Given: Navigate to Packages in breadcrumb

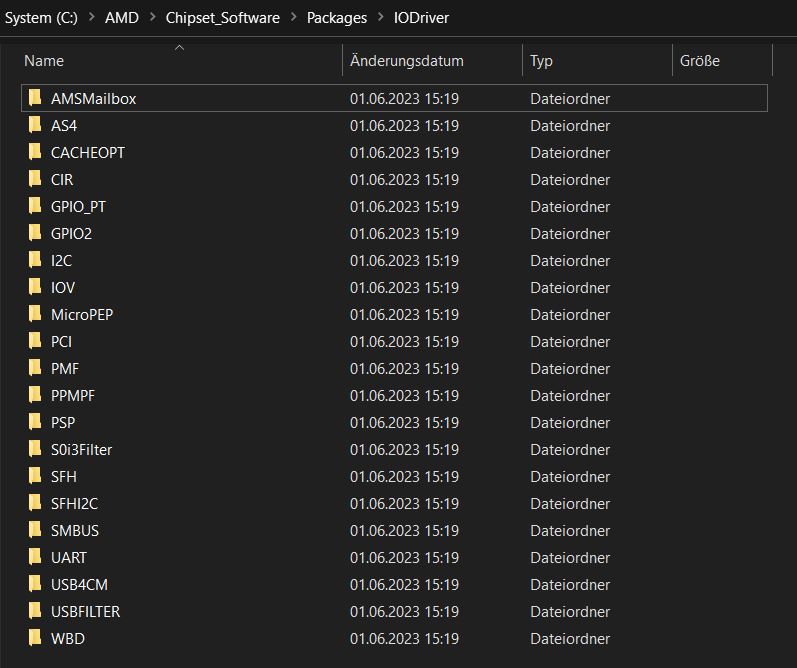Looking at the screenshot, I should (x=336, y=18).
